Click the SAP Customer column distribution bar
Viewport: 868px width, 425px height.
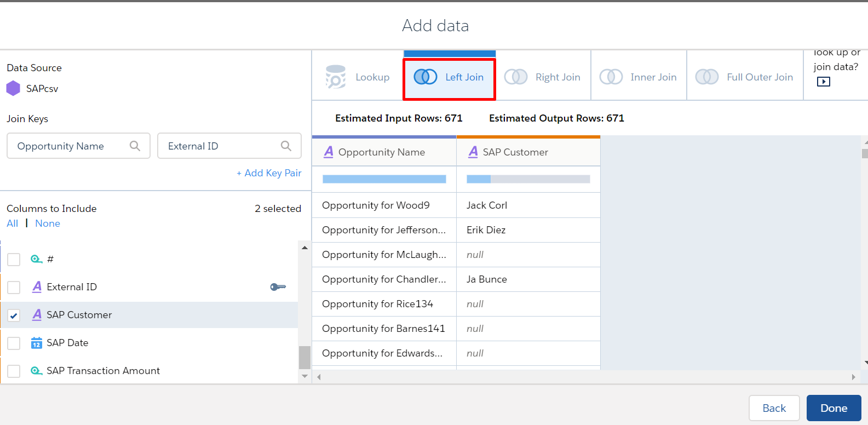pos(528,179)
